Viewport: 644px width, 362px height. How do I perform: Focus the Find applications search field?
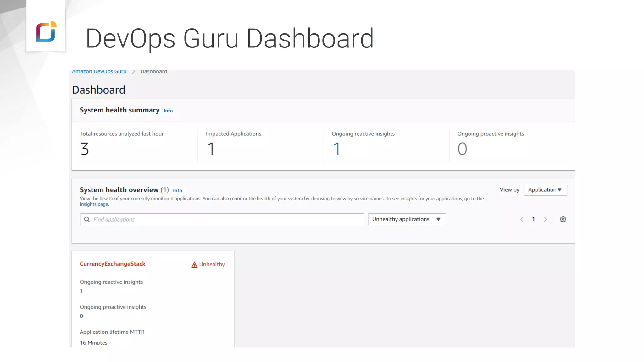tap(222, 219)
